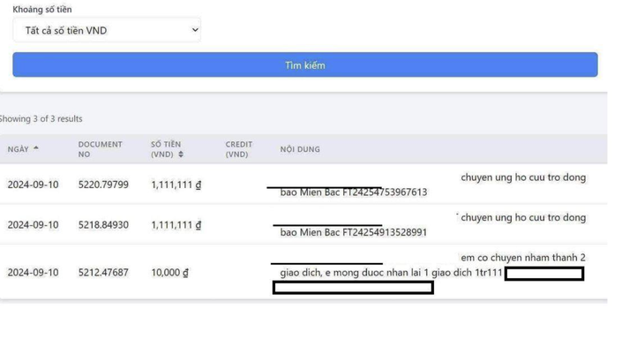Click the 'Showing 3 of 3 results' text

(41, 118)
